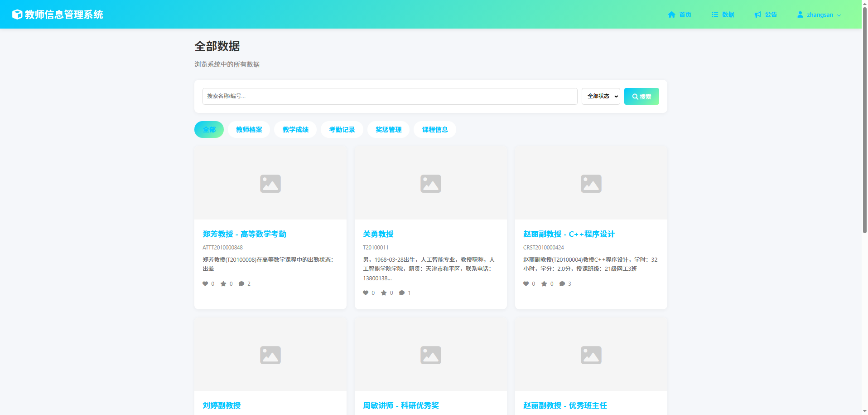
Task: Click record ID CRST2010000424
Action: 544,248
